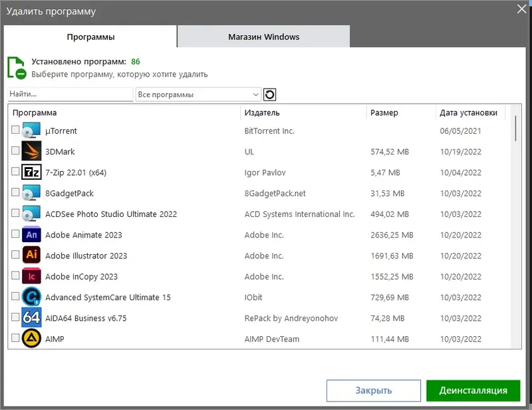Viewport: 532px width, 410px height.
Task: Click the Adobe Animate icon
Action: (x=31, y=235)
